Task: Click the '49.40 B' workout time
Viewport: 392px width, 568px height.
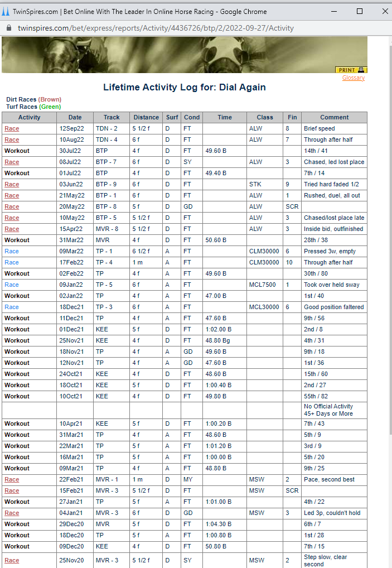Action: [x=216, y=173]
